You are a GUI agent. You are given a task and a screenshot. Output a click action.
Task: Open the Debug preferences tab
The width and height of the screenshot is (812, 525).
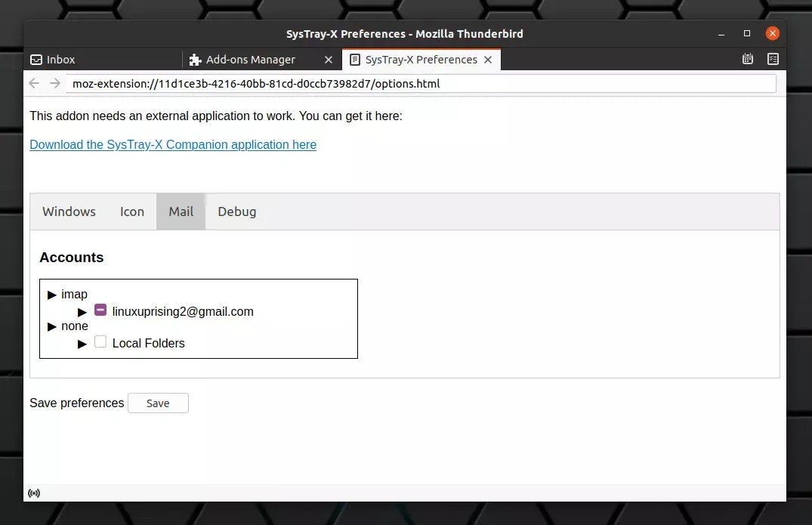tap(236, 212)
